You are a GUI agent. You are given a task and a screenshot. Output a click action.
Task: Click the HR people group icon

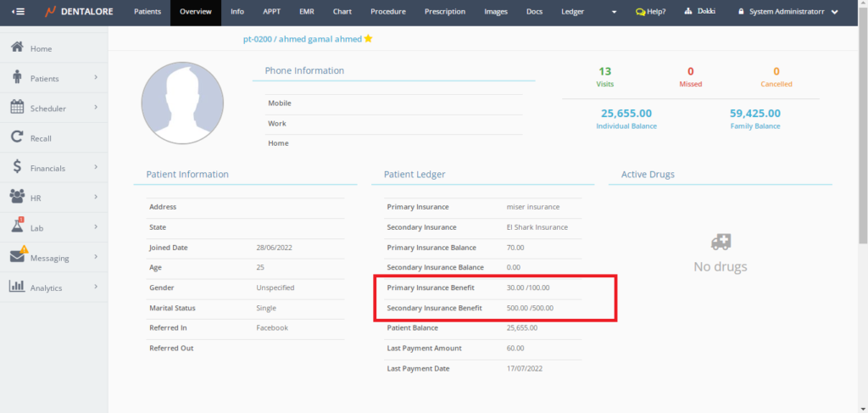tap(16, 197)
